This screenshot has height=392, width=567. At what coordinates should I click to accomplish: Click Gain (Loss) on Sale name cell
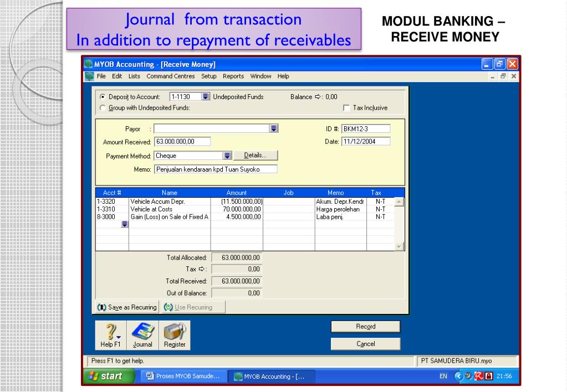click(x=170, y=217)
